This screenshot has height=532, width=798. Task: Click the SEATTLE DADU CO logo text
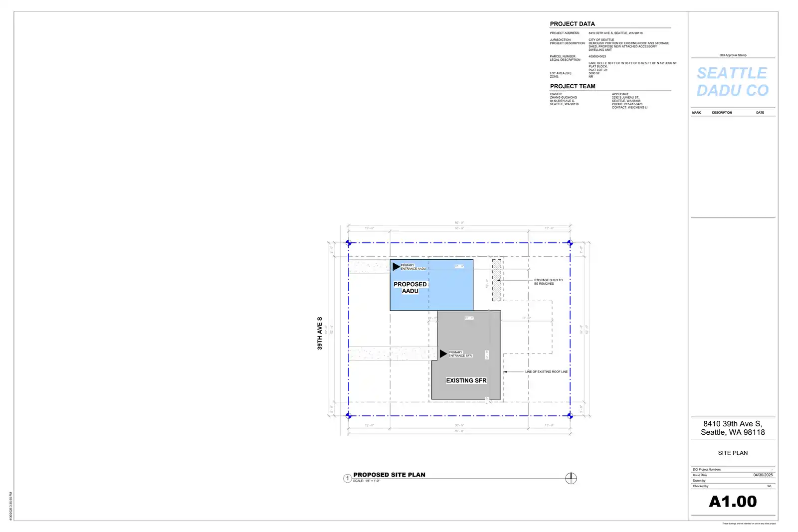tap(732, 82)
